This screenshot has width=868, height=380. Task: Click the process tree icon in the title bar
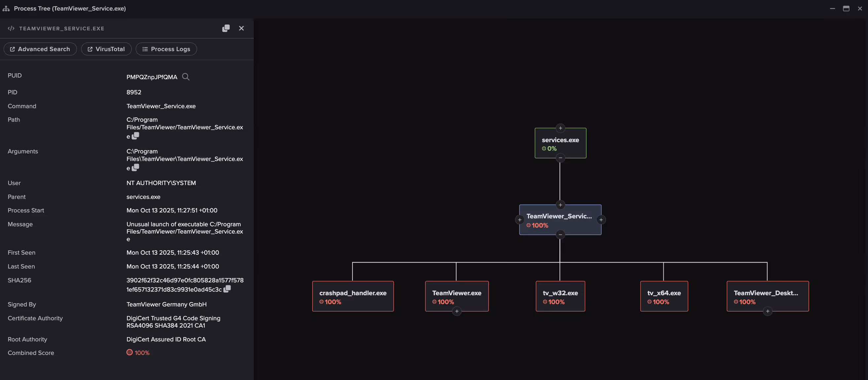6,9
